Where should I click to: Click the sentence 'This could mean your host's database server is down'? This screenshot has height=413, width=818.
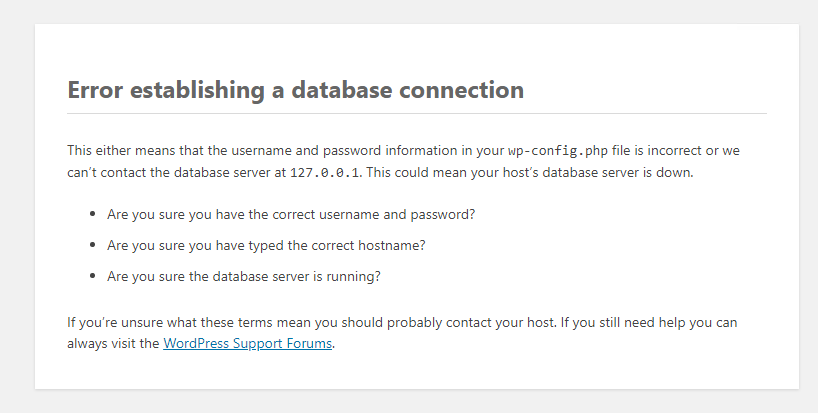pyautogui.click(x=536, y=172)
